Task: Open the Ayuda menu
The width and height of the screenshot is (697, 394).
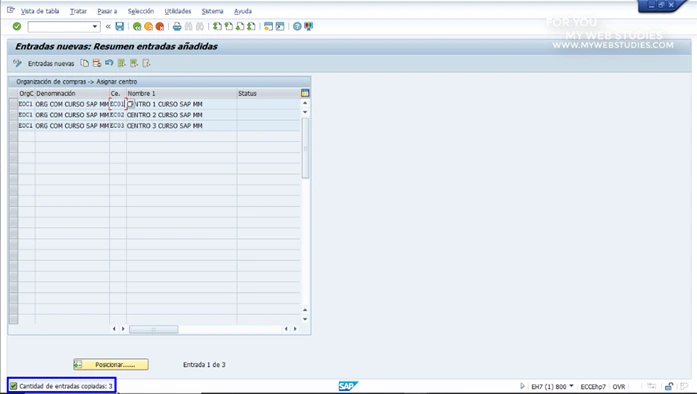Action: [243, 11]
